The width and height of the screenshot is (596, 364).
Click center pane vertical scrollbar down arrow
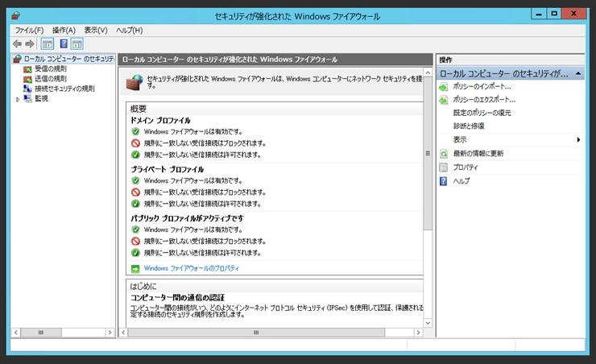[428, 323]
